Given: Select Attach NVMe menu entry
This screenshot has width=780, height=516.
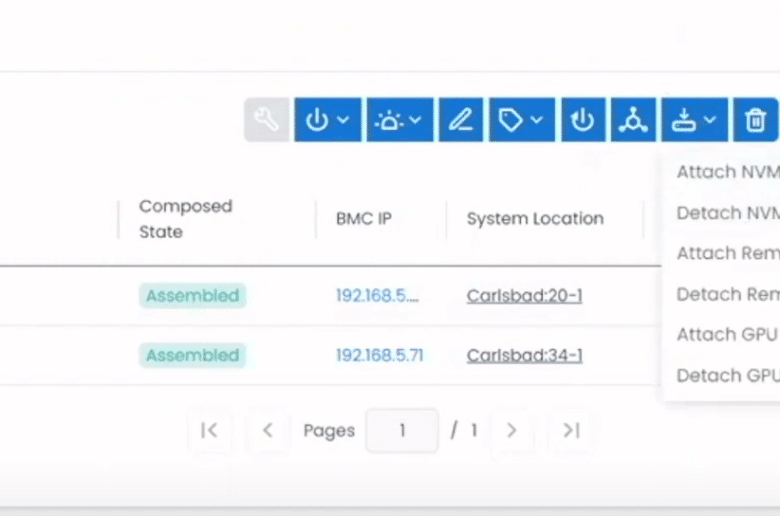Looking at the screenshot, I should coord(728,172).
